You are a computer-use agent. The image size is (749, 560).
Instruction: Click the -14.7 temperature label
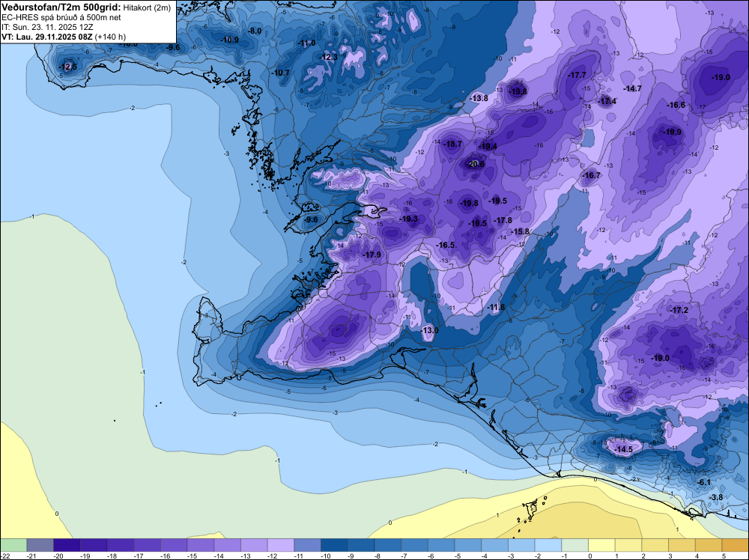(x=632, y=89)
